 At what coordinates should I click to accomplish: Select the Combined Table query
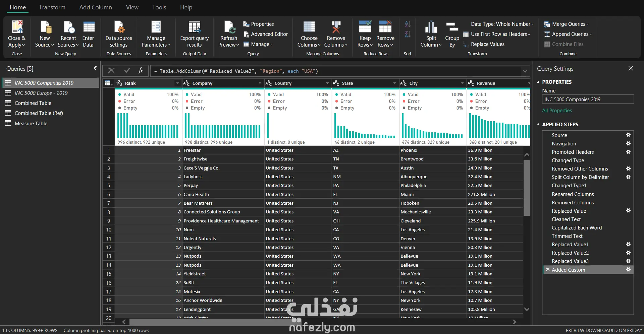click(x=33, y=103)
